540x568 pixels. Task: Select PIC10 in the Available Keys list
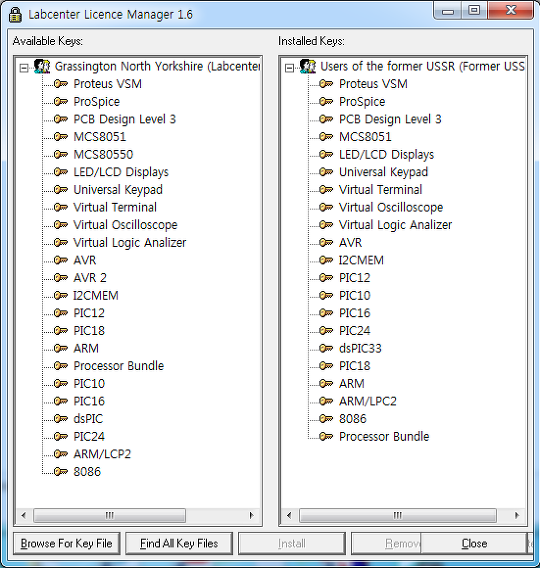pyautogui.click(x=89, y=384)
